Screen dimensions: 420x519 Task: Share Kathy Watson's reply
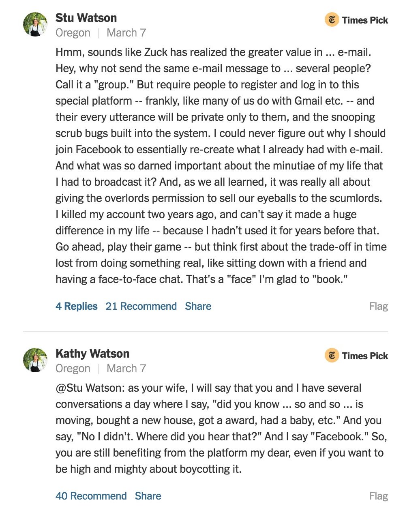click(148, 496)
